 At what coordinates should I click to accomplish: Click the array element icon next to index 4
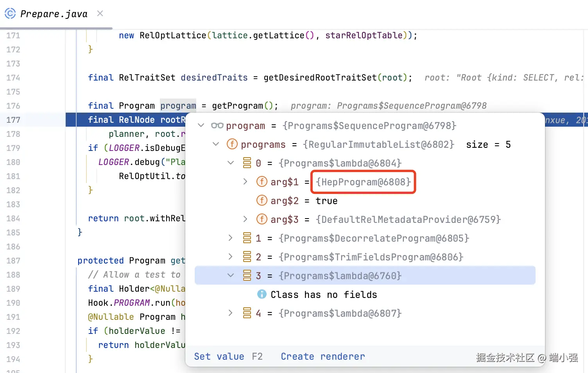247,313
